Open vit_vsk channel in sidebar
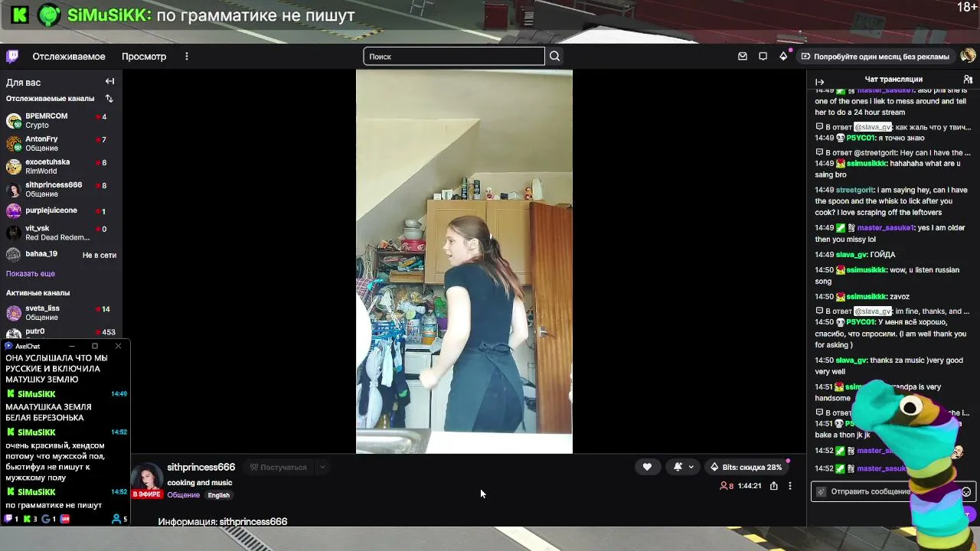The height and width of the screenshot is (551, 980). [61, 233]
